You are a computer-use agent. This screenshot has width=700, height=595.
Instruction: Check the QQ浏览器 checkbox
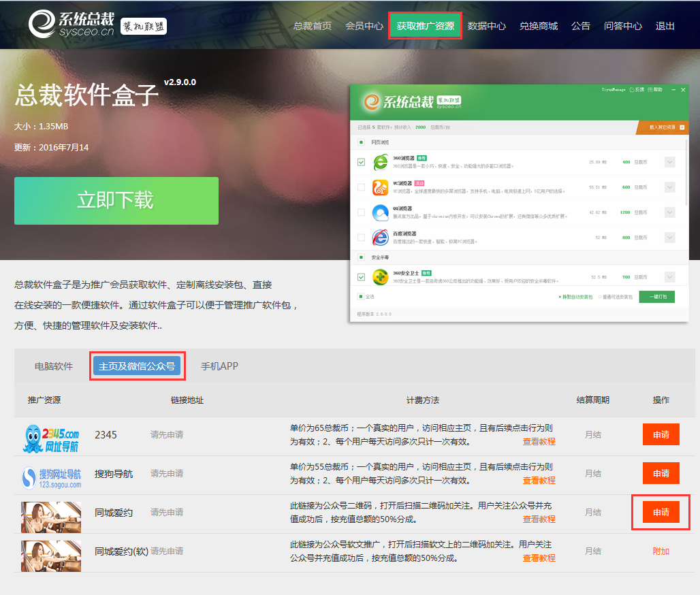[361, 212]
